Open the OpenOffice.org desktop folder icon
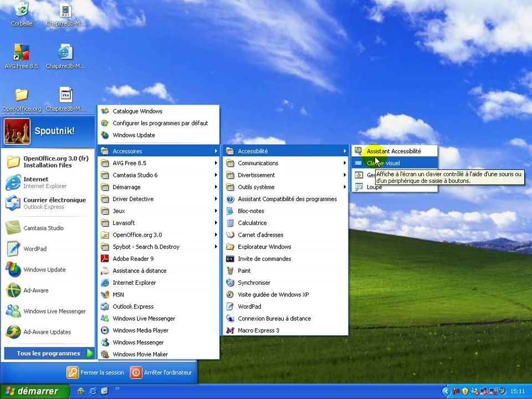 coord(22,96)
